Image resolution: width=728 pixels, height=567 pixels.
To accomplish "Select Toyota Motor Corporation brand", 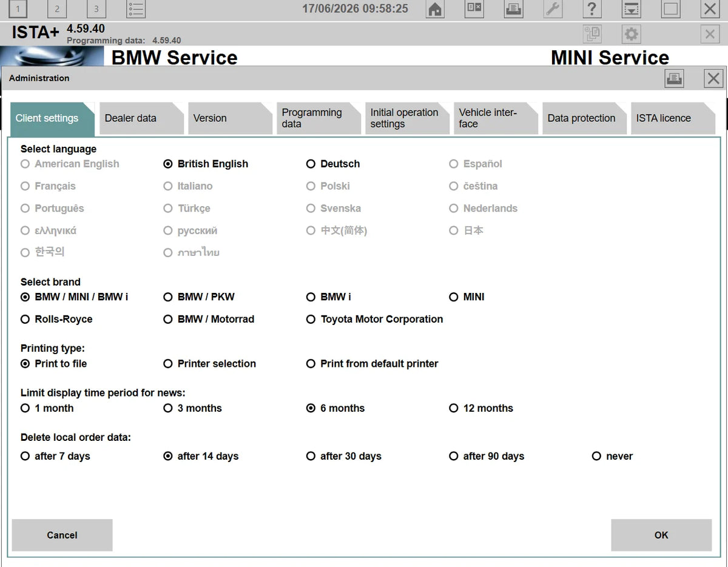I will point(375,319).
